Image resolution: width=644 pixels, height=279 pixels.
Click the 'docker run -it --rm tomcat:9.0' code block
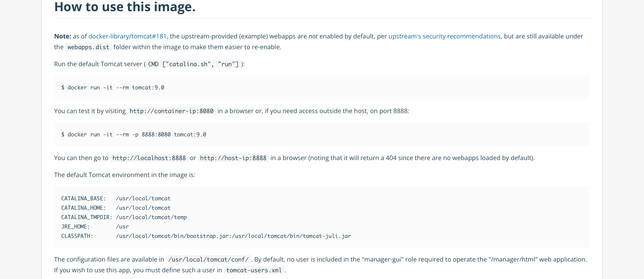pos(113,88)
